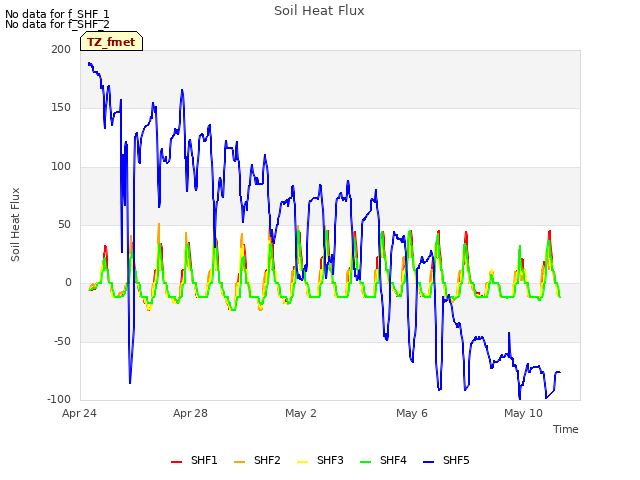Select the Soil Heat Flux chart title
640x480 pixels.
pyautogui.click(x=319, y=11)
